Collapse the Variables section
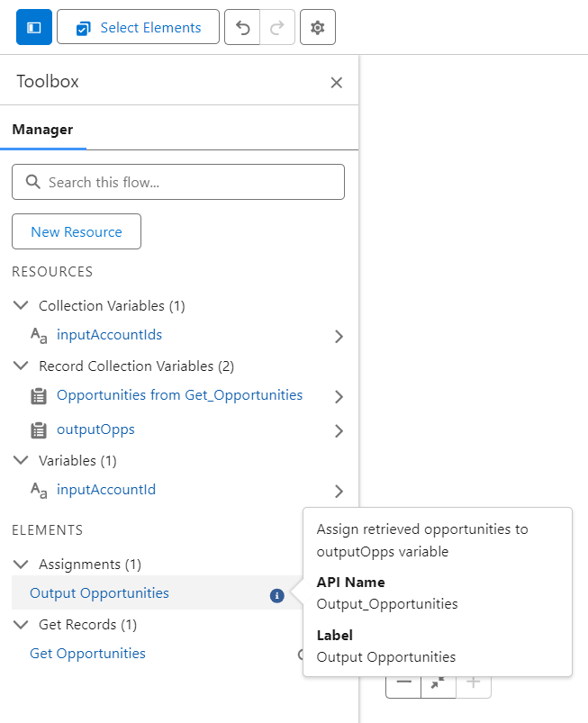 21,460
